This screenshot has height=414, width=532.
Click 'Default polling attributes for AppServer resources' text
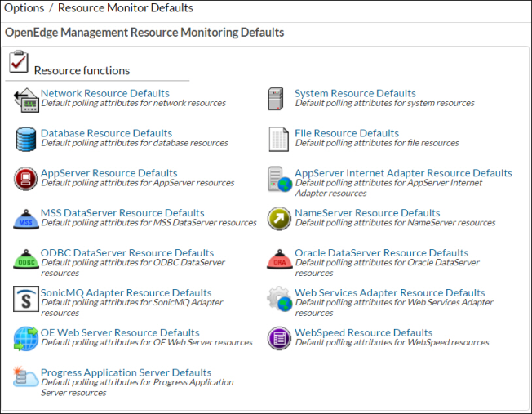pyautogui.click(x=137, y=183)
